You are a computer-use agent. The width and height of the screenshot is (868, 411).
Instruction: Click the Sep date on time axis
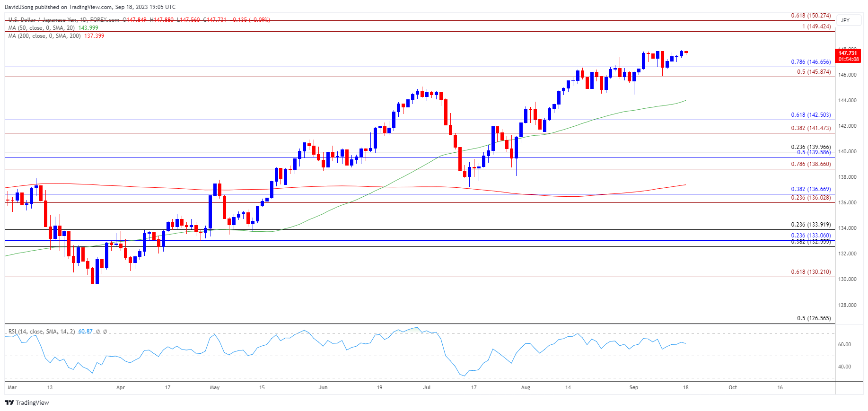(x=634, y=387)
